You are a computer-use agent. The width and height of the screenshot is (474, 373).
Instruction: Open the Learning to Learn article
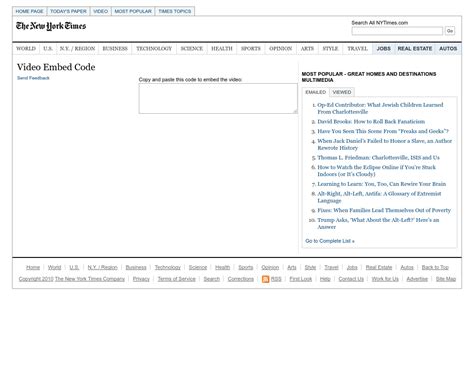click(381, 184)
